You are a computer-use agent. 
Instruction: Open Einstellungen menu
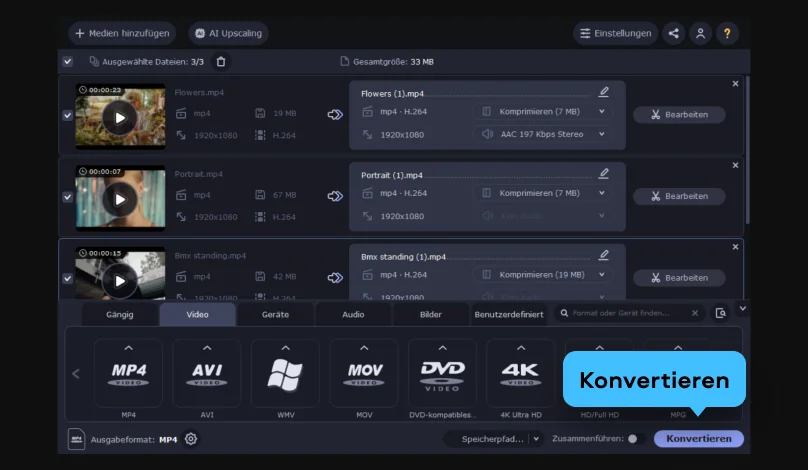[615, 33]
